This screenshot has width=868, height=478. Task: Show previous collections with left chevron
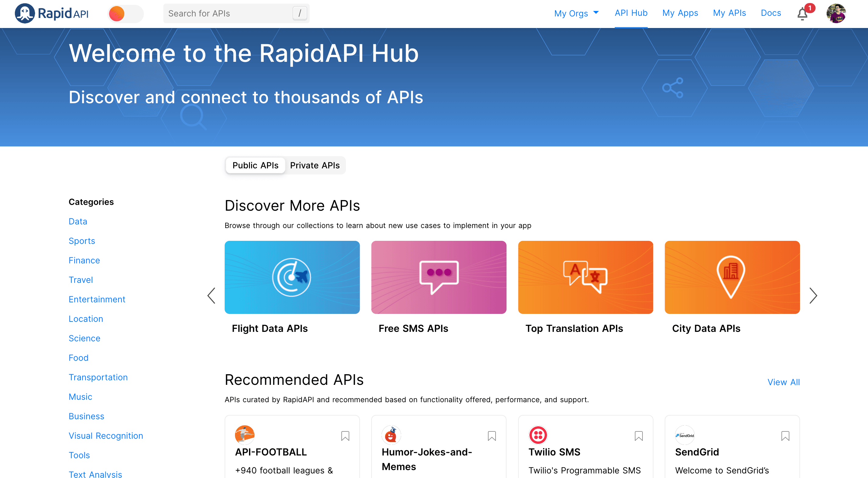click(211, 296)
